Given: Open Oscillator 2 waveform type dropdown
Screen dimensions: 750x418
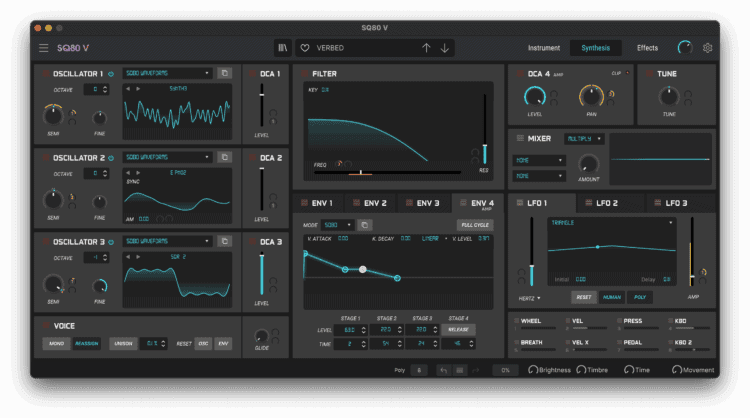Looking at the screenshot, I should pos(167,157).
